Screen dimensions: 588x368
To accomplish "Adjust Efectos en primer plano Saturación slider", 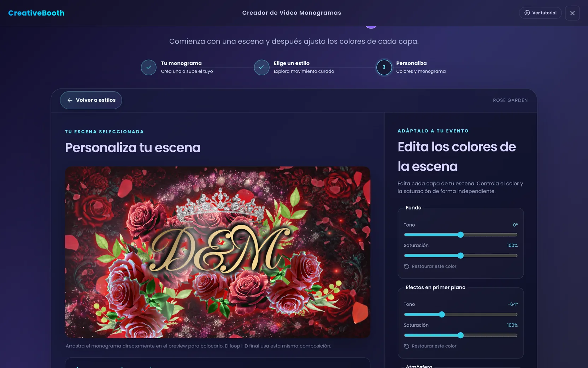I will pyautogui.click(x=460, y=335).
